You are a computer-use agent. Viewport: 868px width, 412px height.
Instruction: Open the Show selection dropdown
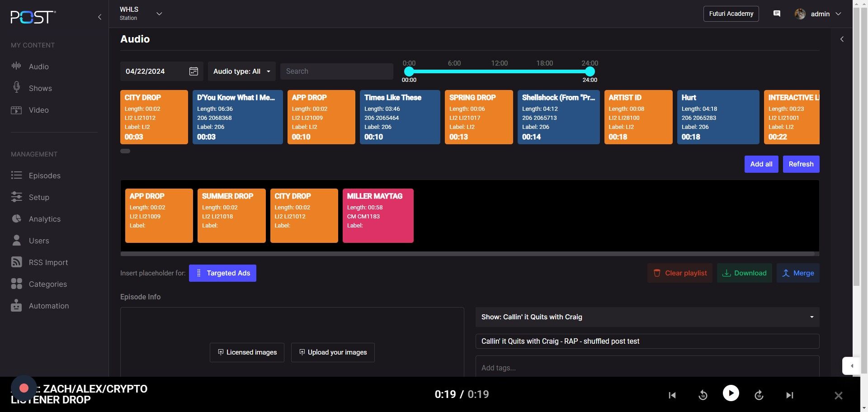tap(647, 317)
